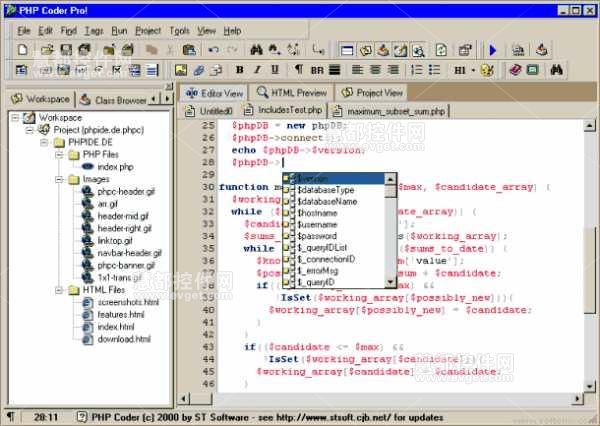The width and height of the screenshot is (600, 426).
Task: Switch to the Project View tab
Action: click(x=372, y=93)
